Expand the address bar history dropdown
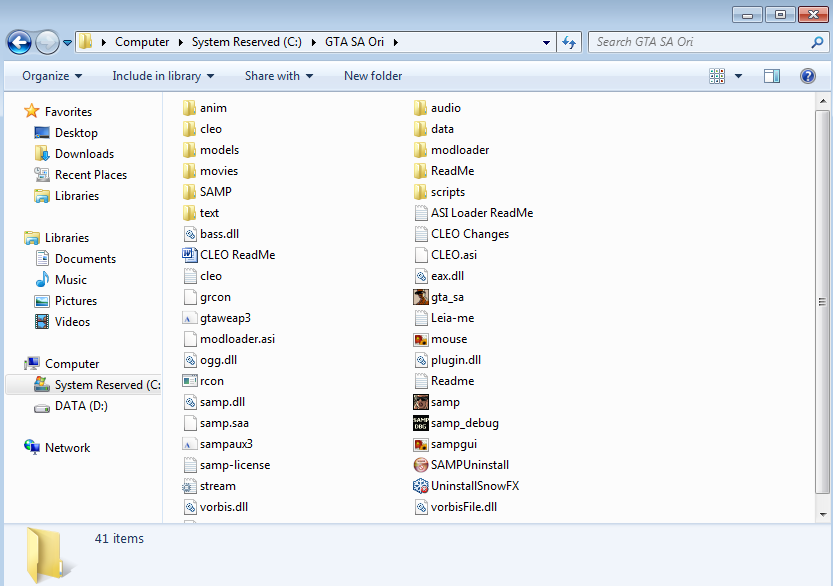 coord(546,43)
